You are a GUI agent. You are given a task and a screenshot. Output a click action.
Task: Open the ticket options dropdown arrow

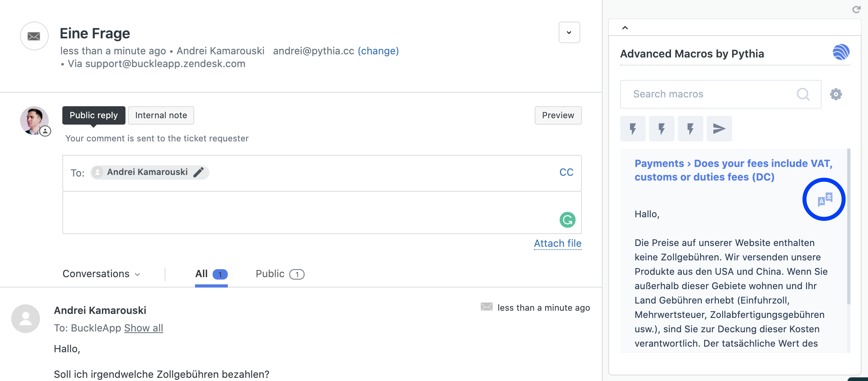[x=569, y=32]
